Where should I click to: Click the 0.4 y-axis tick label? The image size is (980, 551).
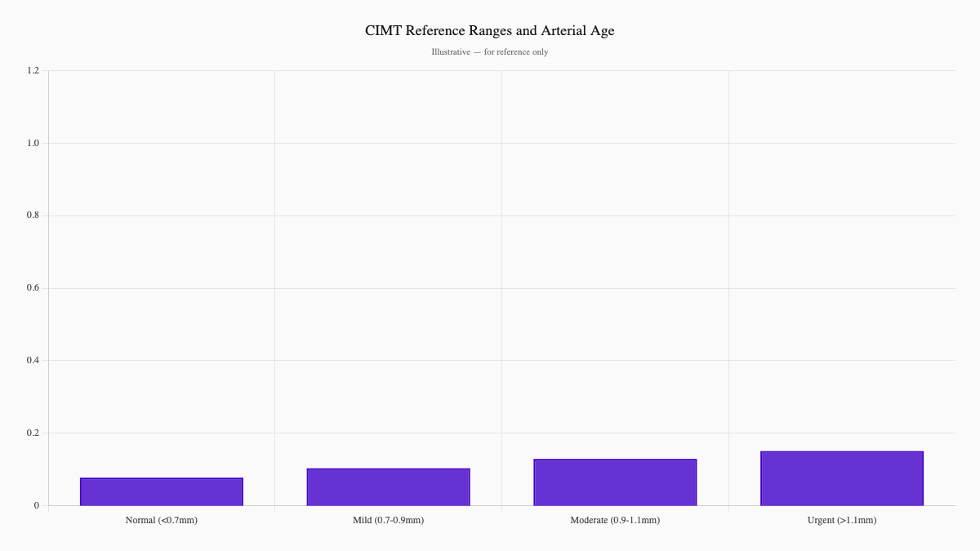coord(31,359)
